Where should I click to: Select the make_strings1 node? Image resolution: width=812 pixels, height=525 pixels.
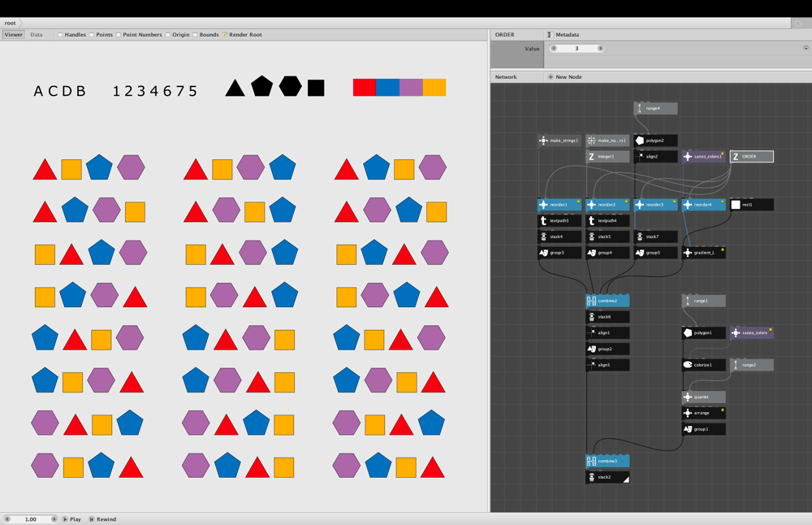point(559,141)
